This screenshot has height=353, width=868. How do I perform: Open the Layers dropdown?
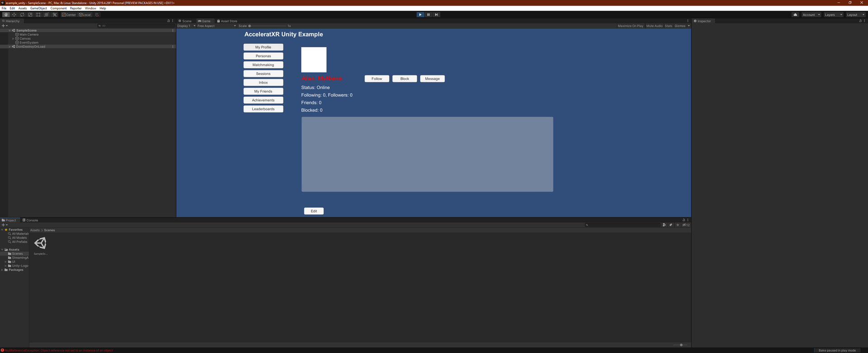click(x=833, y=14)
